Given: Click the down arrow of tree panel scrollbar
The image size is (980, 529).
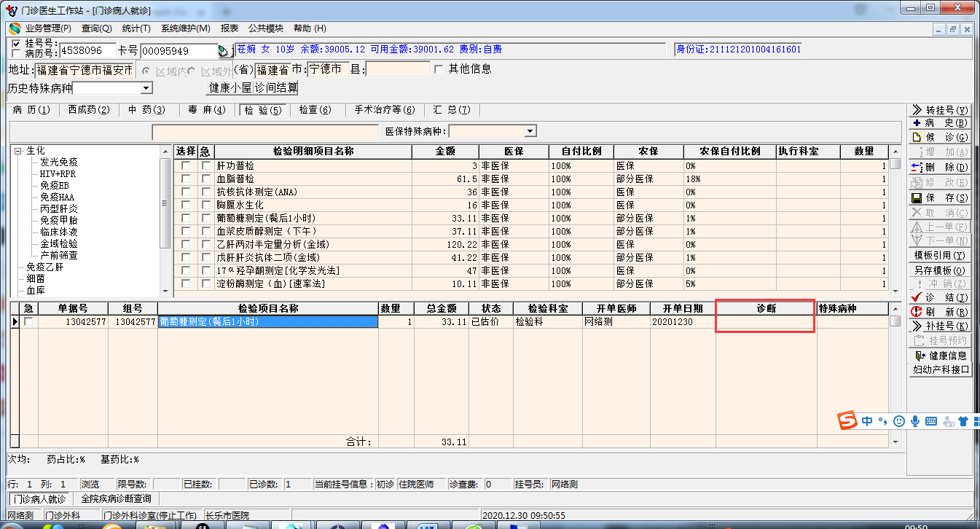Looking at the screenshot, I should (x=165, y=291).
